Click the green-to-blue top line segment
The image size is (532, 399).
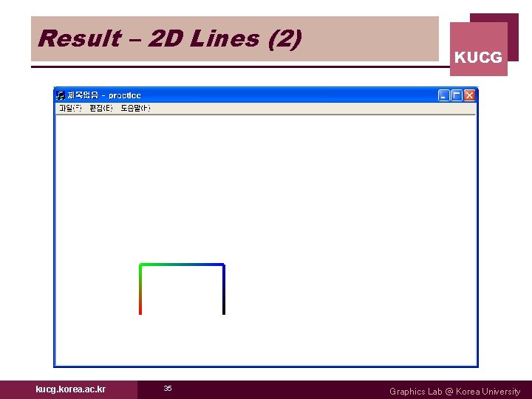182,265
